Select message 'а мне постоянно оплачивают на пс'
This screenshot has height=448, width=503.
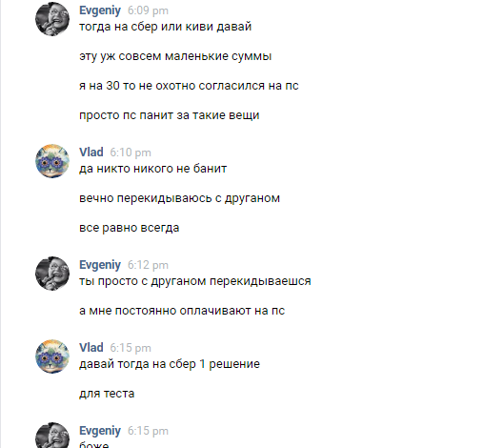182,311
